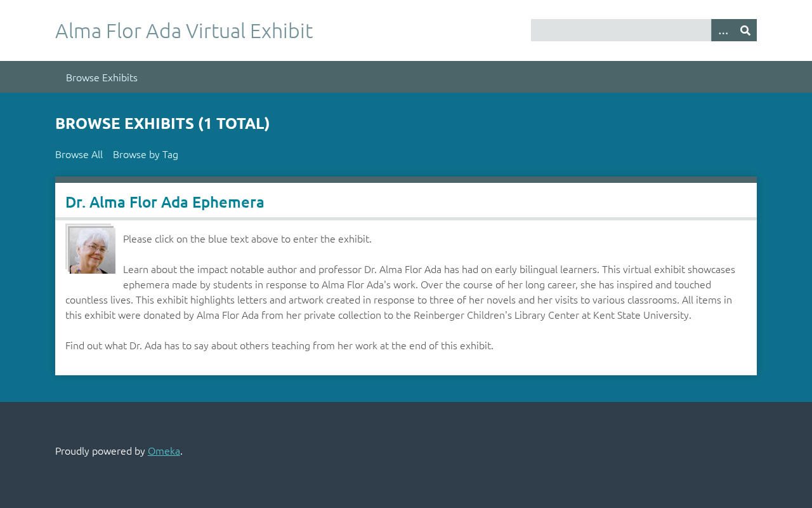812x508 pixels.
Task: Switch to the Browse All tab
Action: coord(79,154)
